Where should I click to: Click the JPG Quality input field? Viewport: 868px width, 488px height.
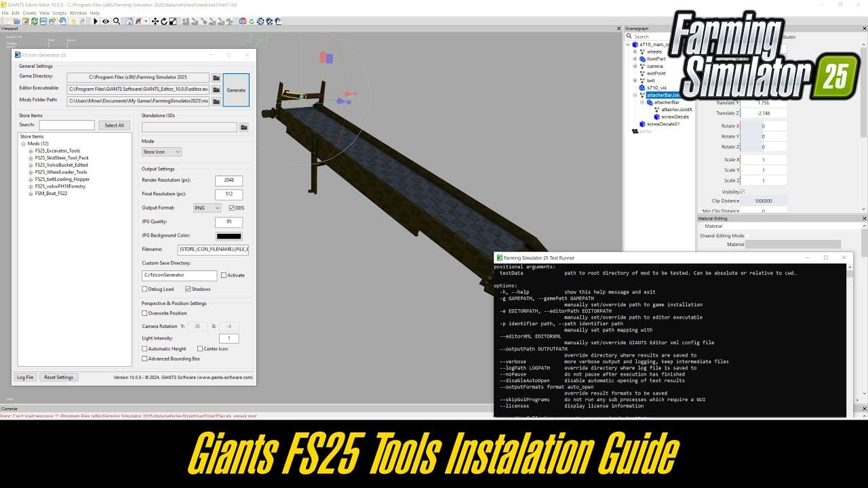(x=229, y=222)
